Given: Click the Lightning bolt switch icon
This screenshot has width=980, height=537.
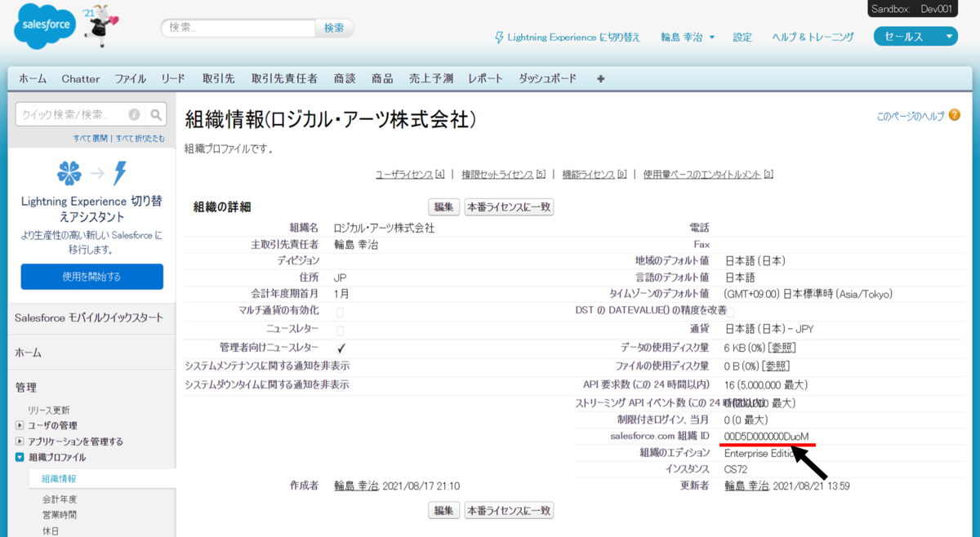Looking at the screenshot, I should coord(500,38).
